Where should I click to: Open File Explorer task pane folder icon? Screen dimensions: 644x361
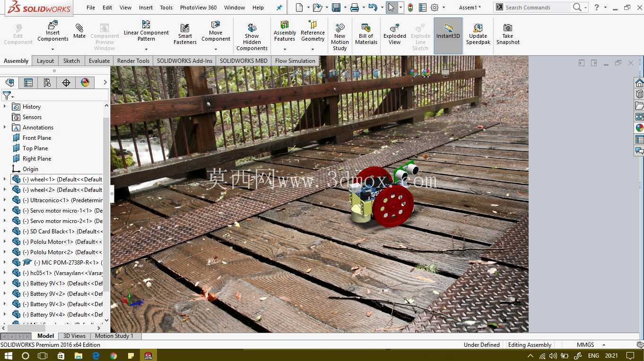click(639, 106)
